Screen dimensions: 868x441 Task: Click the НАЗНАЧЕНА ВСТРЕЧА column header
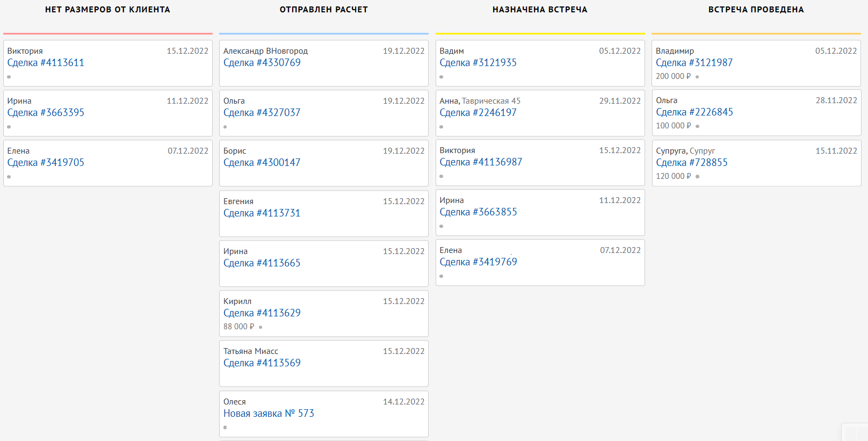coord(540,10)
